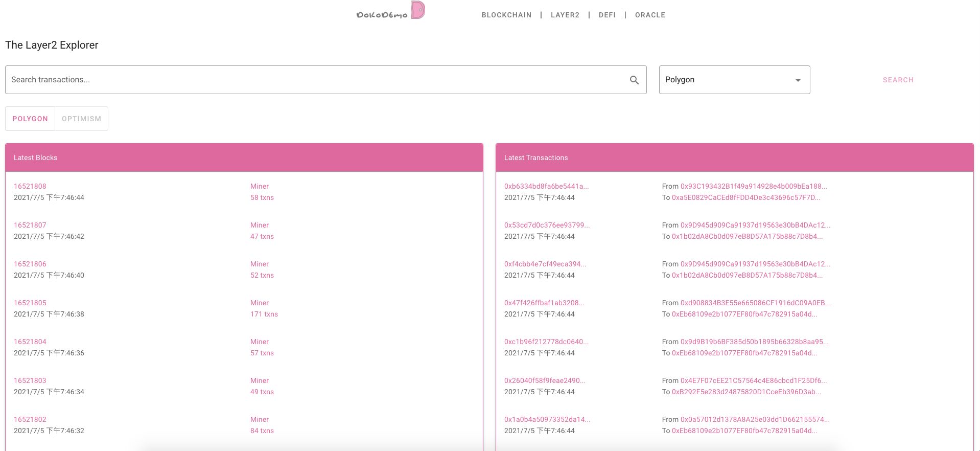Open transaction 0x26040f58f9feae2490...
The image size is (980, 451).
click(x=545, y=380)
